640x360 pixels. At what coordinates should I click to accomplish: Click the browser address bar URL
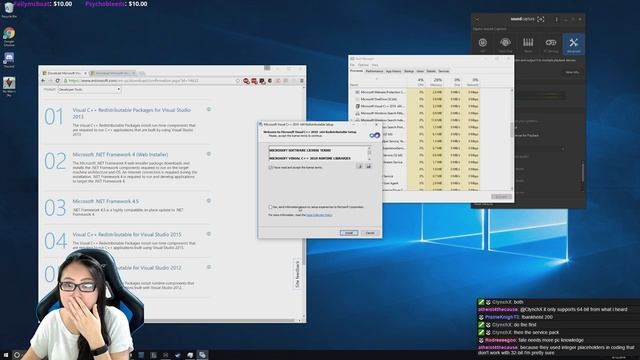(151, 81)
